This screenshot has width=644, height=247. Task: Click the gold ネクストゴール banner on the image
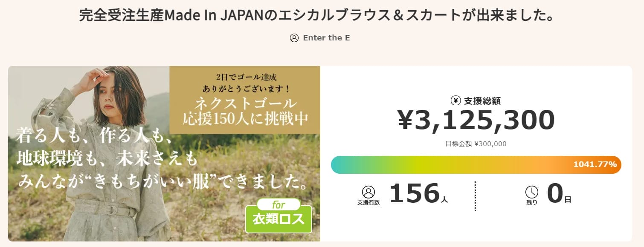pyautogui.click(x=245, y=100)
